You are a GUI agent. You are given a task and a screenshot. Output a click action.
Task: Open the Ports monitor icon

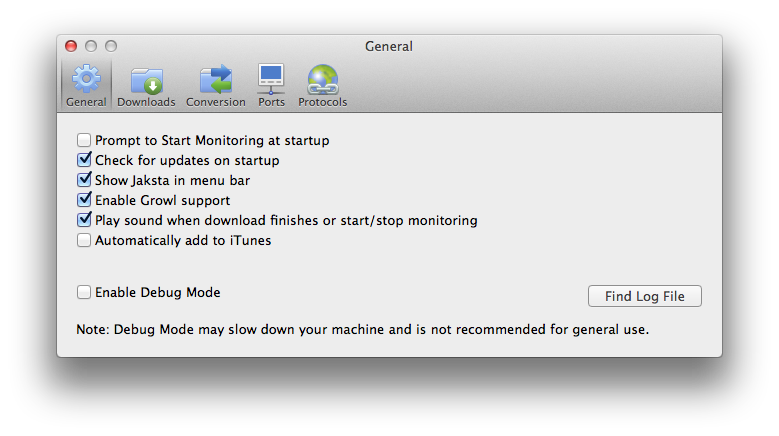[x=271, y=79]
